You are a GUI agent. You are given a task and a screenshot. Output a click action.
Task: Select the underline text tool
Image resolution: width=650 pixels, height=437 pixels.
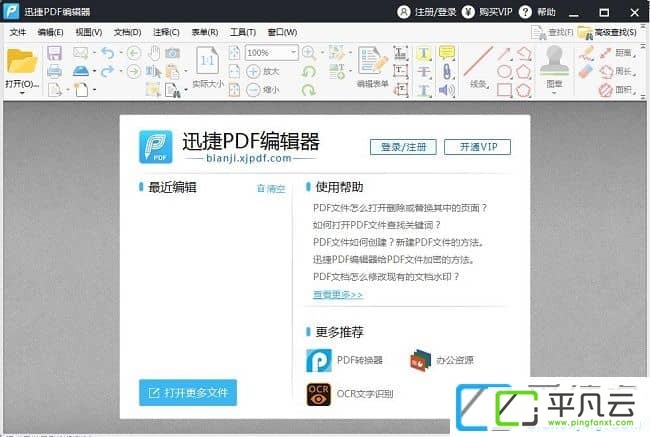(424, 90)
